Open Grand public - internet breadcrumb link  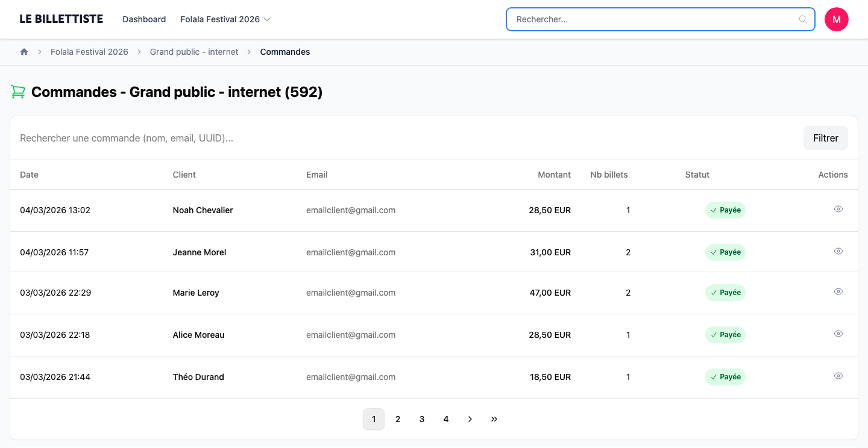click(x=194, y=52)
